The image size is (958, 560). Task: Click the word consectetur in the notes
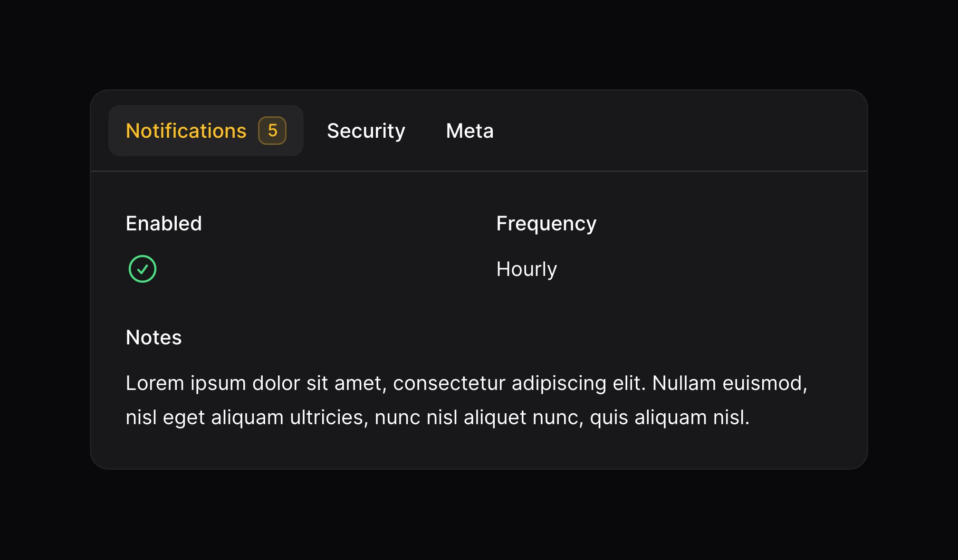click(449, 383)
